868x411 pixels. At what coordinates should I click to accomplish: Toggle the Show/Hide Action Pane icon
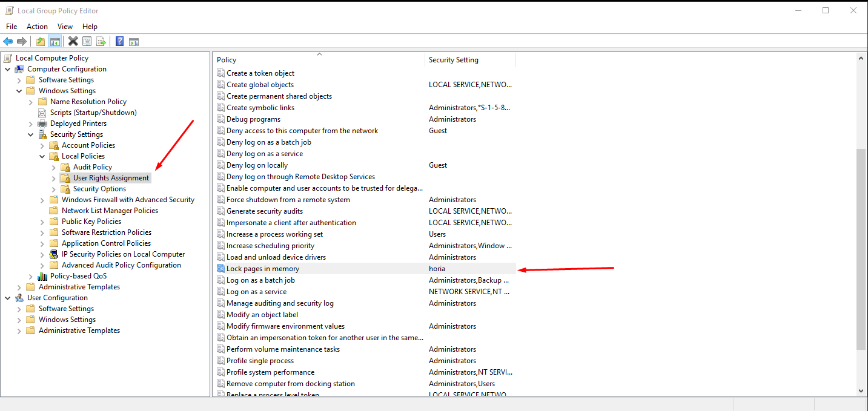click(x=134, y=41)
